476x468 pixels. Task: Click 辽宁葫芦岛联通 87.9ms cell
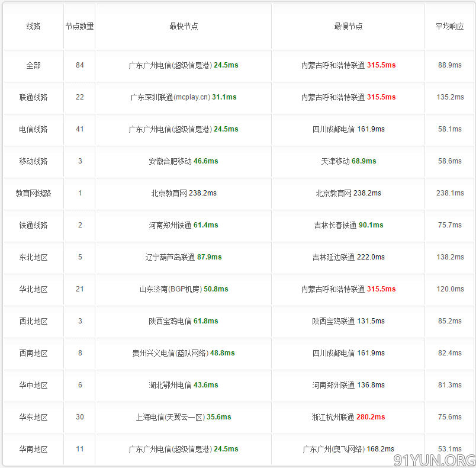pyautogui.click(x=184, y=257)
